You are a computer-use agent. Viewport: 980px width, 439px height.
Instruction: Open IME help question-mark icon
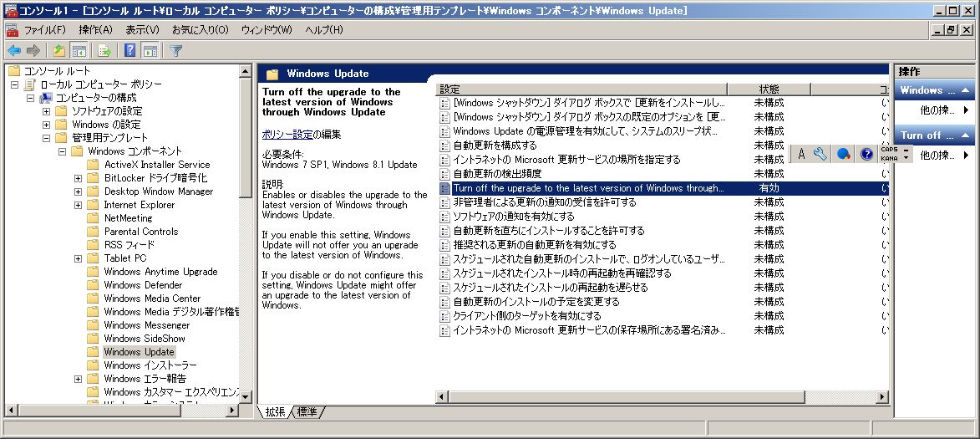[x=866, y=154]
